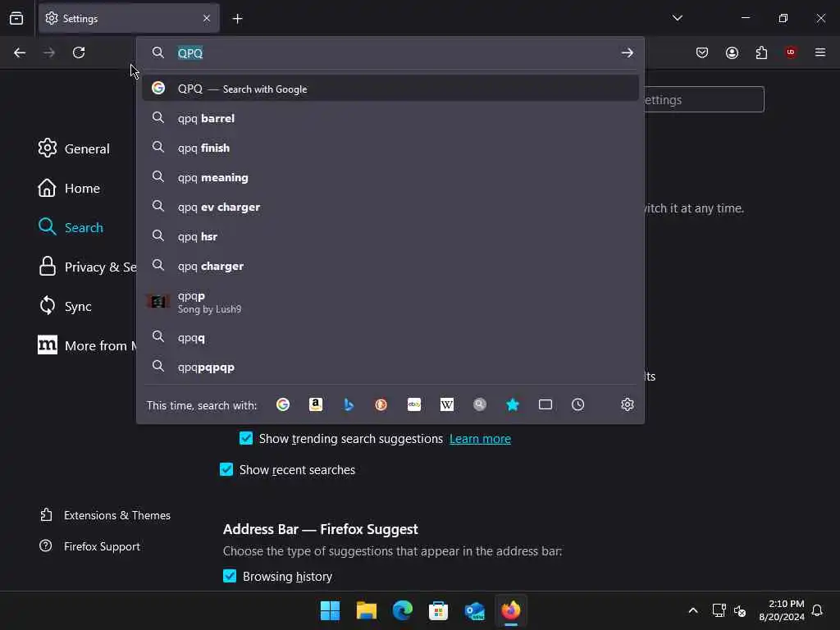Open the Extensions puzzle icon

click(x=761, y=52)
